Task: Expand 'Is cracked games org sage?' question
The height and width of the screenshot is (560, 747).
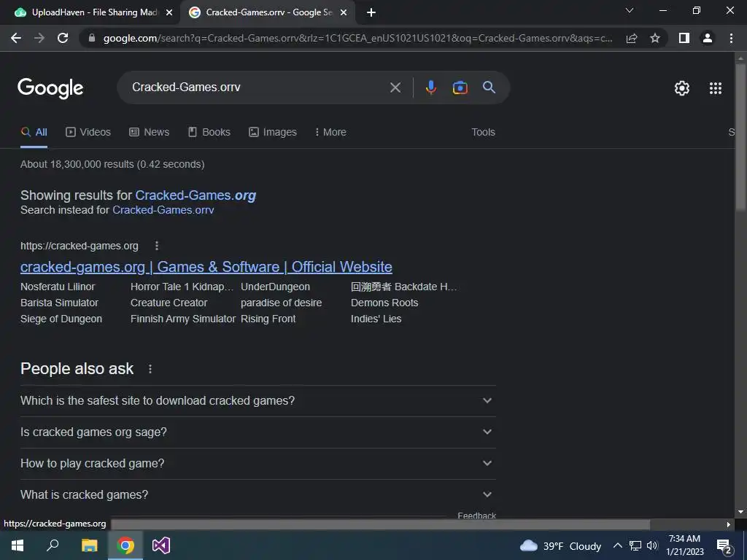Action: 258,432
